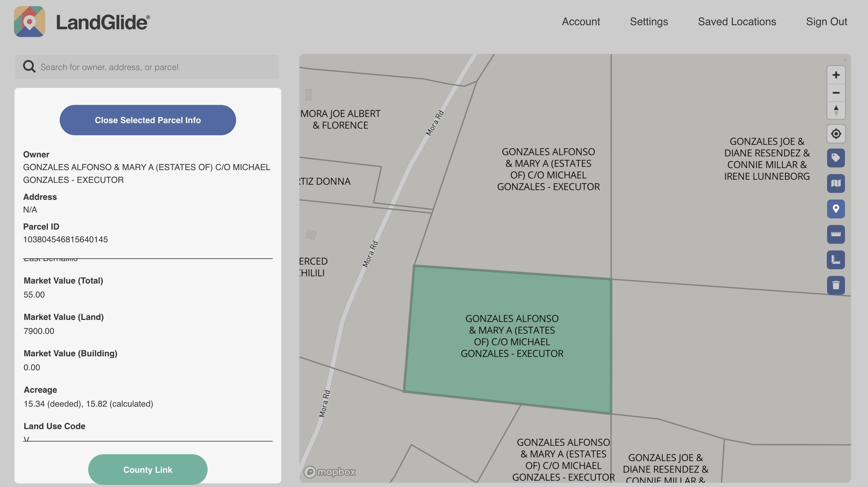Open the Account menu item
This screenshot has height=487, width=868.
581,22
